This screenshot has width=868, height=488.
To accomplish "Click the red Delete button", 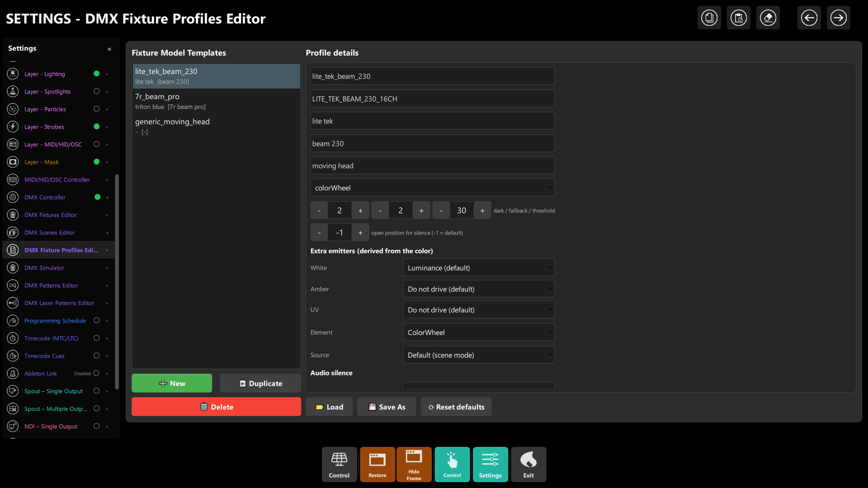I will coord(216,407).
